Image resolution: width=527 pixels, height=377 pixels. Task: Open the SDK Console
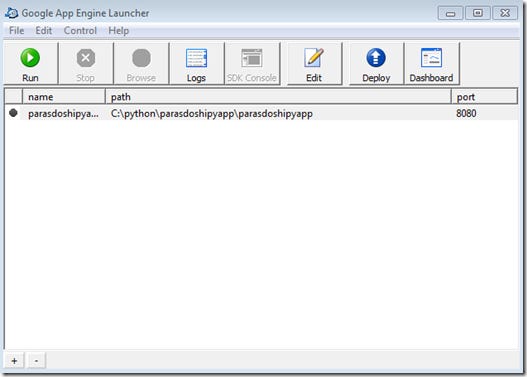click(x=252, y=64)
